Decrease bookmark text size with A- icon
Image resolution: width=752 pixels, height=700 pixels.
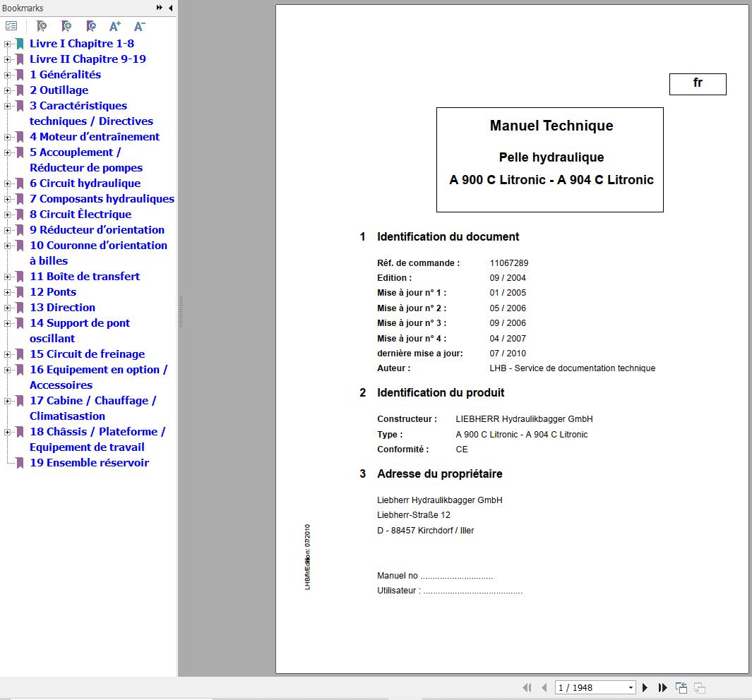140,26
